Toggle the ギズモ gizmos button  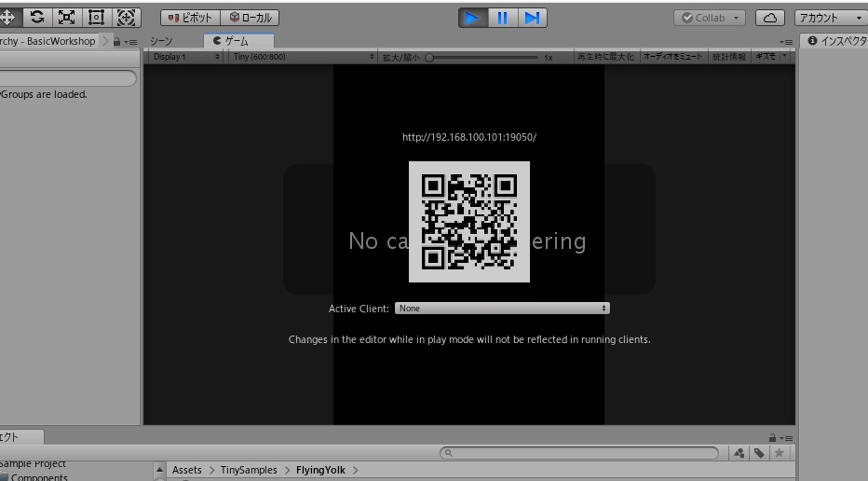click(766, 57)
